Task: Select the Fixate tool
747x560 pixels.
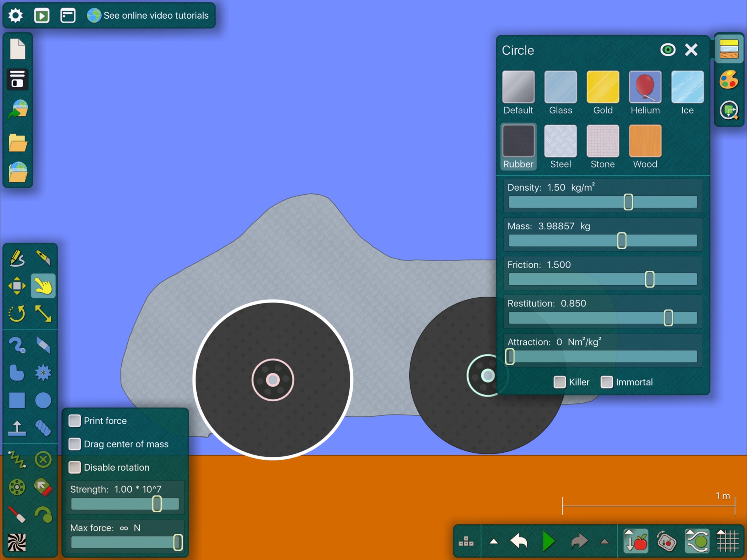Action: pyautogui.click(x=43, y=459)
